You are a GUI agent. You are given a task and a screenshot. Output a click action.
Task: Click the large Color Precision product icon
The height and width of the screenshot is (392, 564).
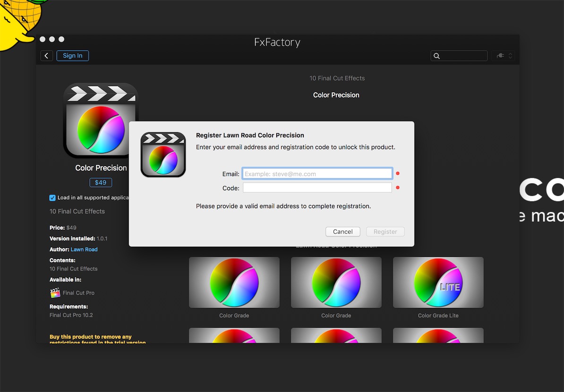pyautogui.click(x=101, y=120)
